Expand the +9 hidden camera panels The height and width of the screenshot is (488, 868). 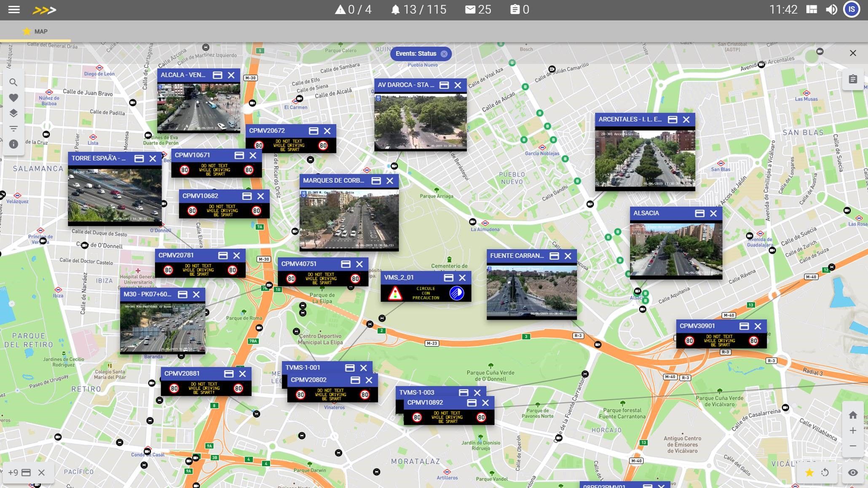click(x=13, y=472)
